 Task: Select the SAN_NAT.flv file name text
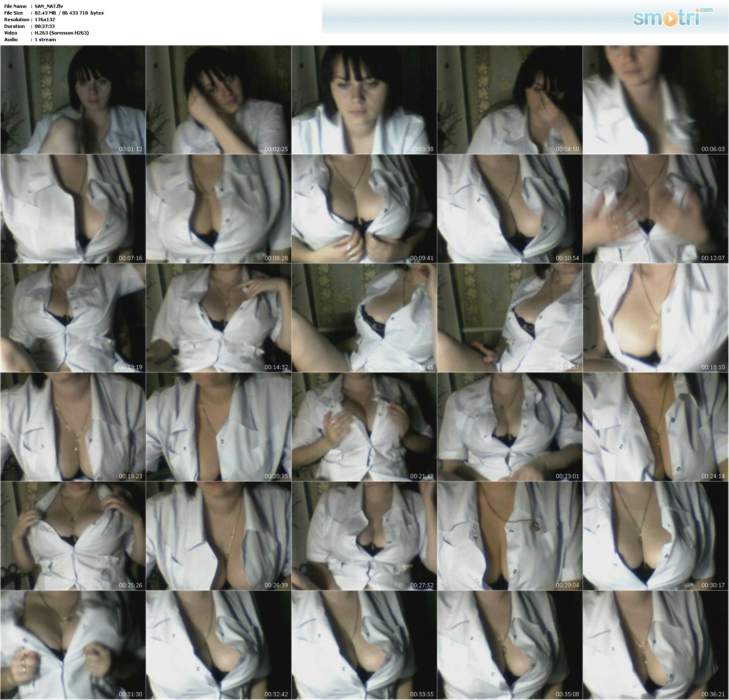(49, 6)
